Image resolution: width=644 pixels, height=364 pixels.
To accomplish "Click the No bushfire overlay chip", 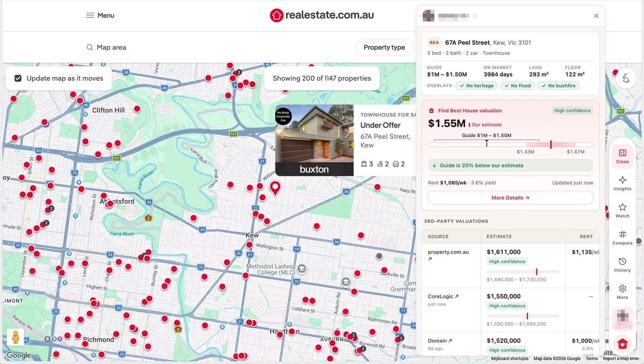I will tap(558, 86).
